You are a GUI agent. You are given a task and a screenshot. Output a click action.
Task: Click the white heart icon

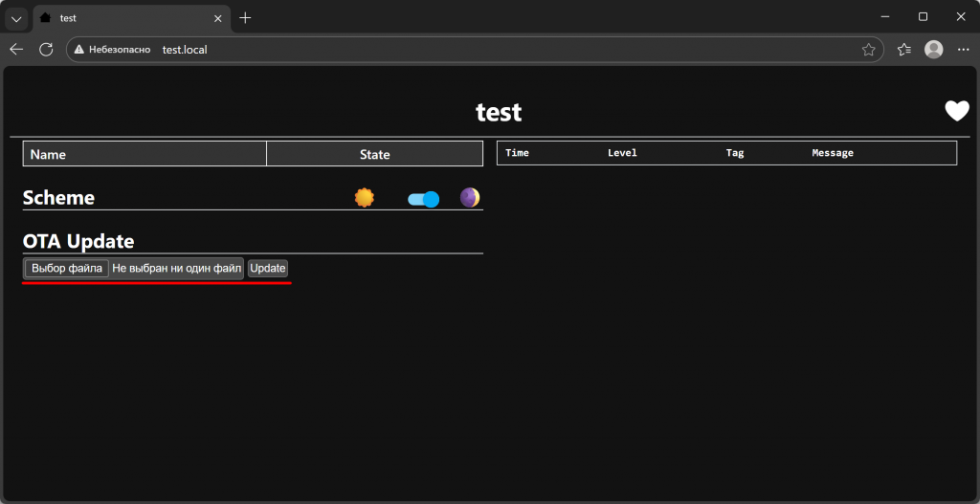[x=957, y=111]
